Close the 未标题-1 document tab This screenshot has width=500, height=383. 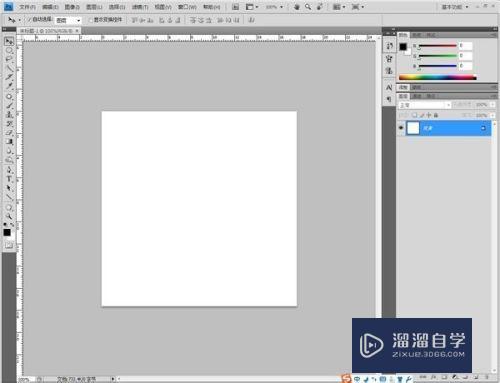[x=77, y=31]
